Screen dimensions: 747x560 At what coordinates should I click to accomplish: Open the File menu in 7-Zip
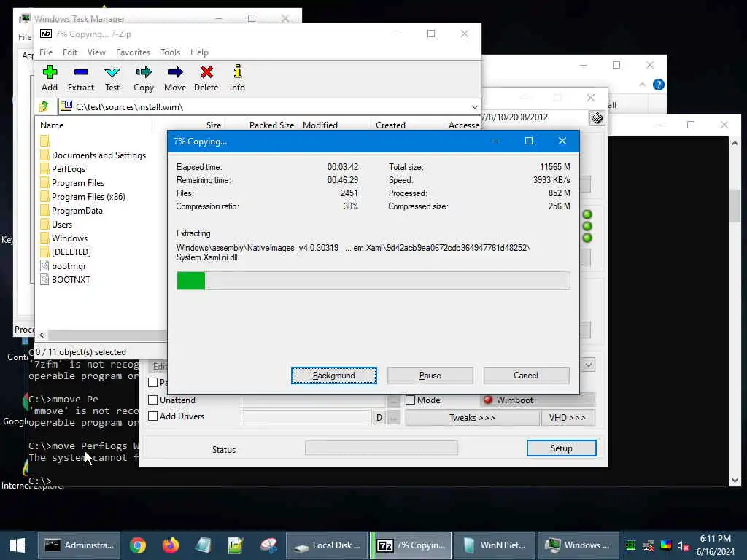click(46, 52)
